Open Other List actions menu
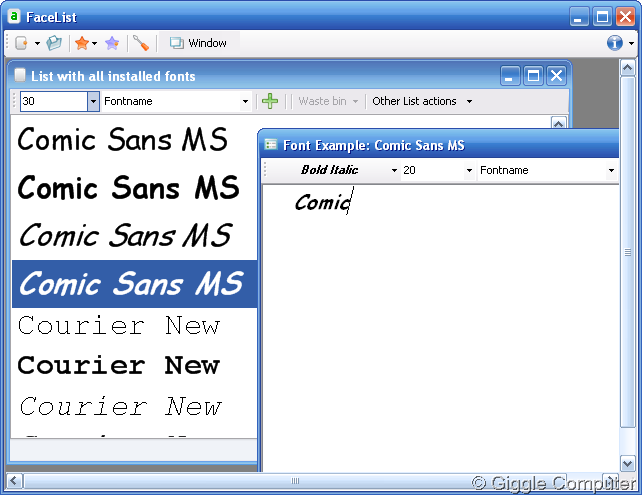The height and width of the screenshot is (495, 642). pyautogui.click(x=422, y=101)
